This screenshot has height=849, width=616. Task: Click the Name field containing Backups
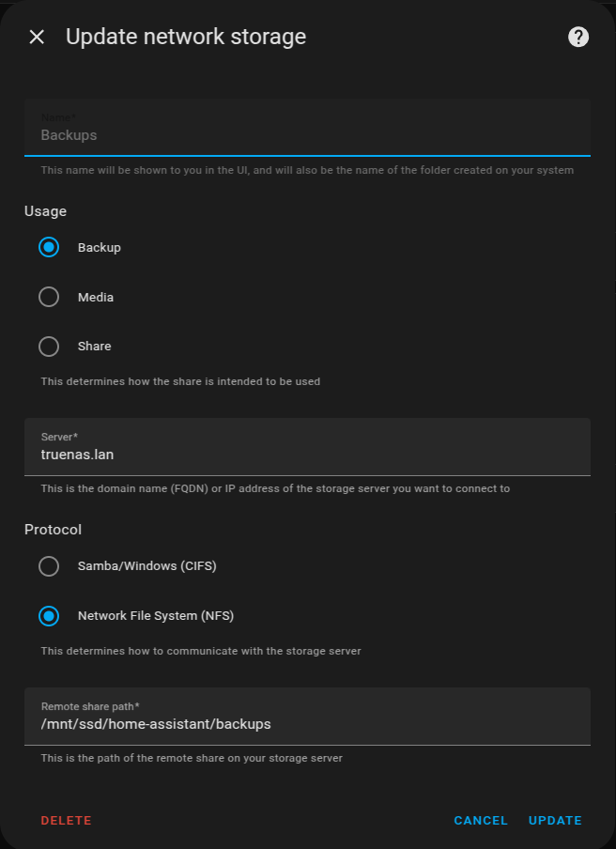307,134
